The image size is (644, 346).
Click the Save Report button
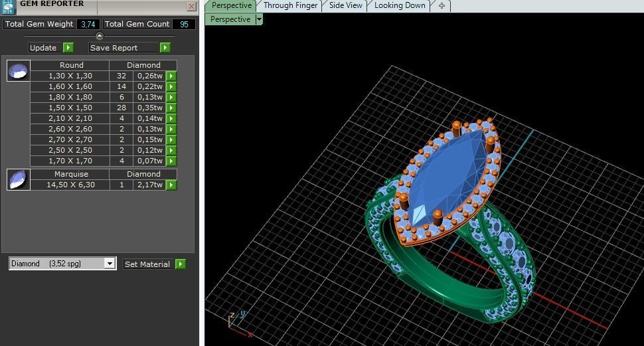[x=123, y=48]
